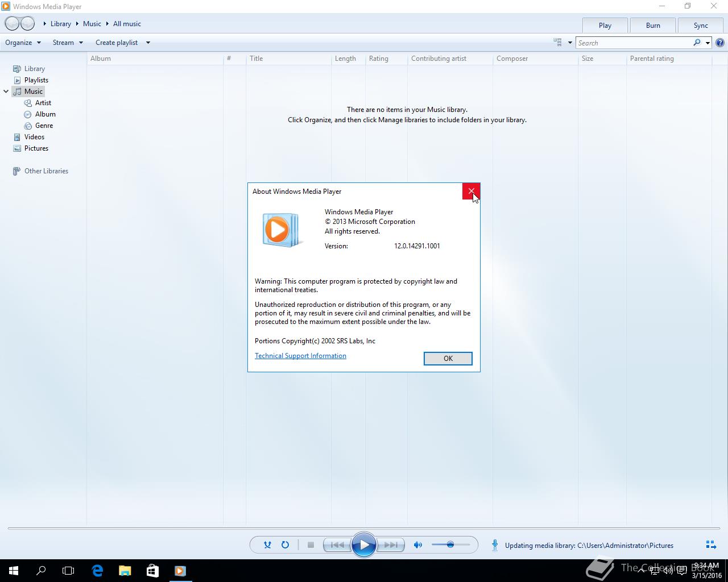The image size is (728, 582).
Task: Open the Stream menu
Action: tap(68, 43)
